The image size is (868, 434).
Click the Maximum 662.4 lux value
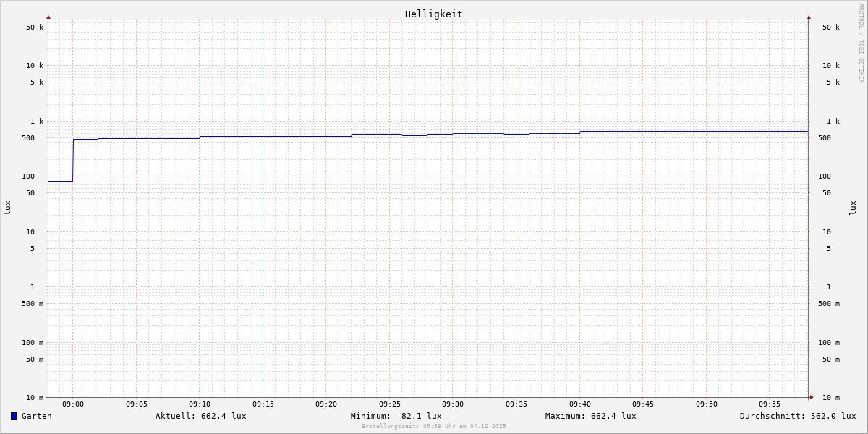[590, 416]
